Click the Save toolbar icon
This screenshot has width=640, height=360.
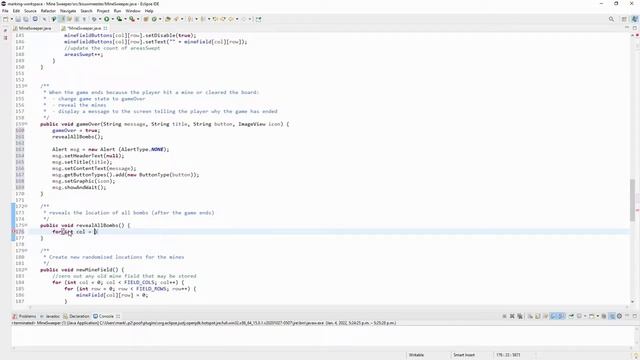point(18,19)
